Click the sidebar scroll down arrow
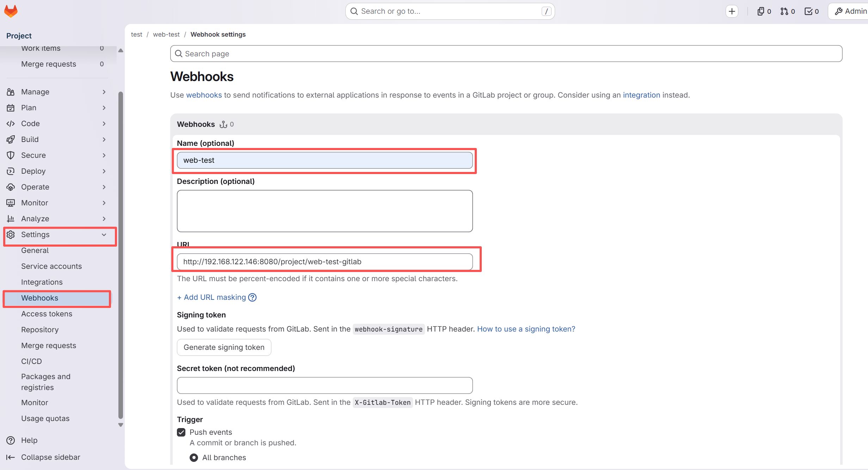 pos(121,425)
